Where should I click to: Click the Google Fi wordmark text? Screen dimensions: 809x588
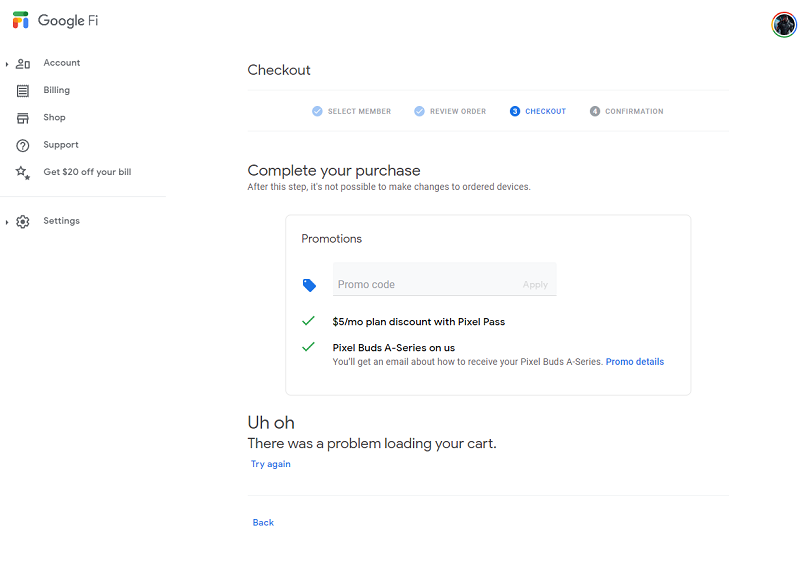68,21
